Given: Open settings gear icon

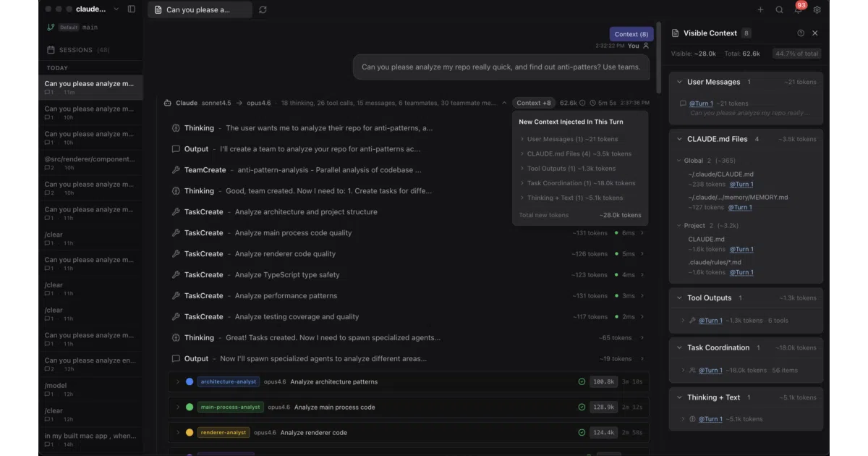Looking at the screenshot, I should point(817,9).
